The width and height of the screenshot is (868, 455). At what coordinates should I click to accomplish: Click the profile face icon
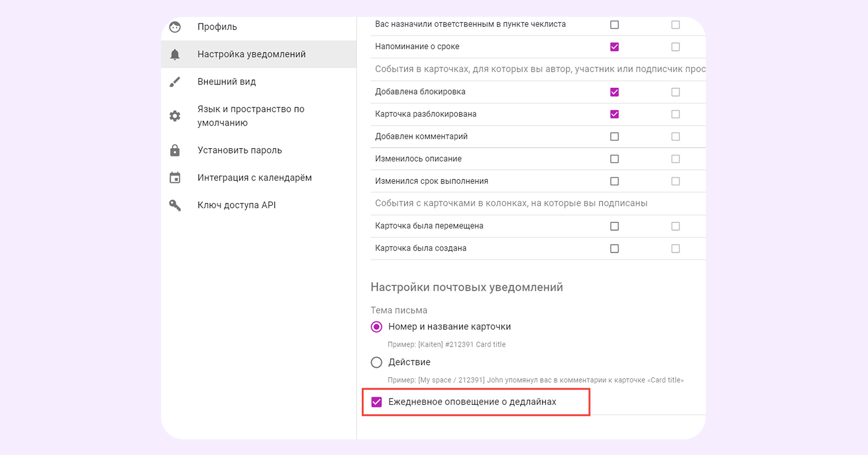click(x=175, y=27)
